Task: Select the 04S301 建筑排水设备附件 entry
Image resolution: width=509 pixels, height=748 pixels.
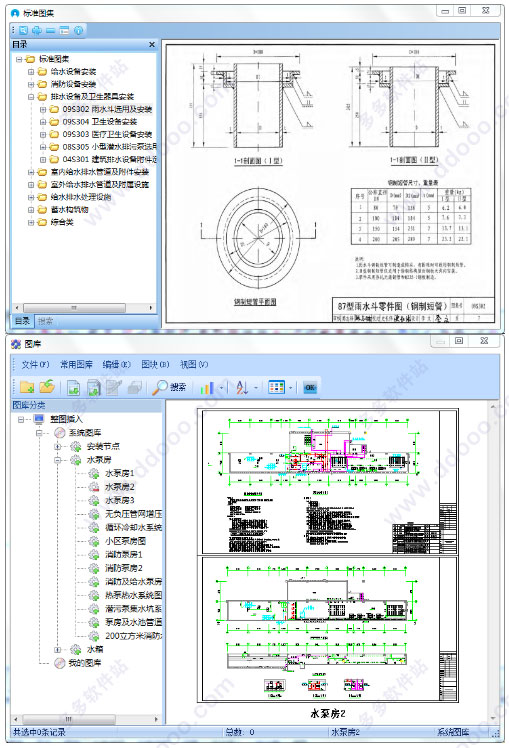Action: pos(109,159)
